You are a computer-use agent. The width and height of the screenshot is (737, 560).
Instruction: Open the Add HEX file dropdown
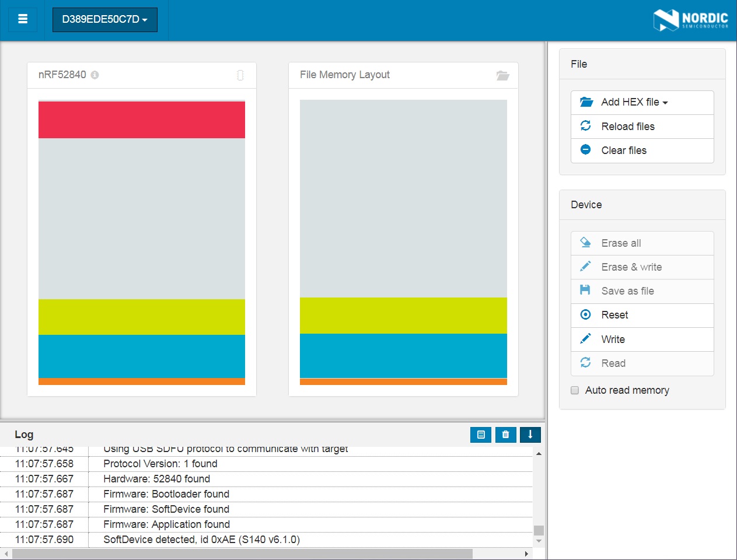pyautogui.click(x=642, y=102)
